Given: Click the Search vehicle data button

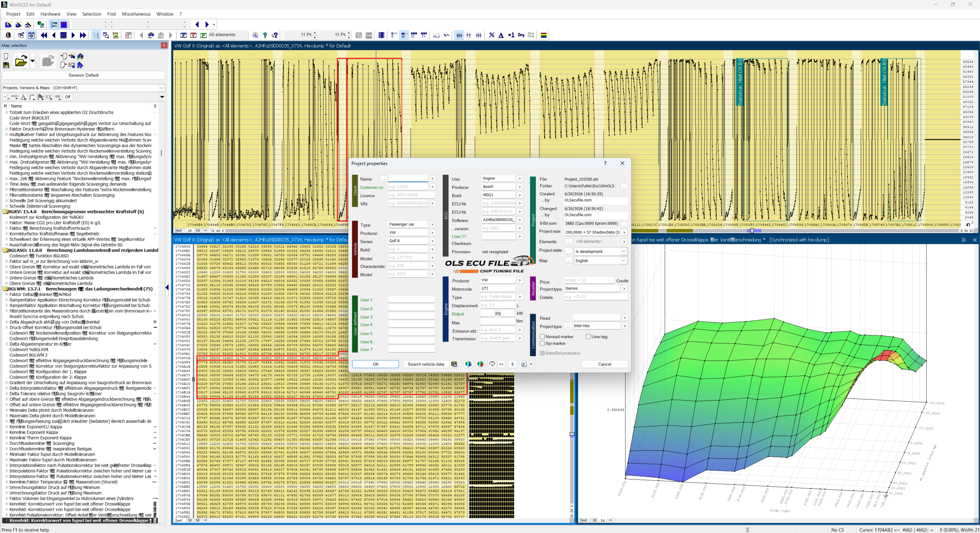Looking at the screenshot, I should tap(426, 364).
